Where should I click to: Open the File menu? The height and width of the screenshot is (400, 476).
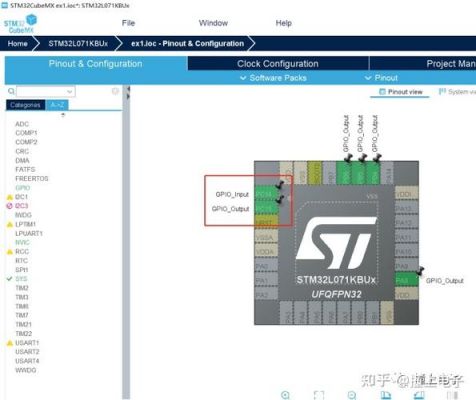[128, 23]
